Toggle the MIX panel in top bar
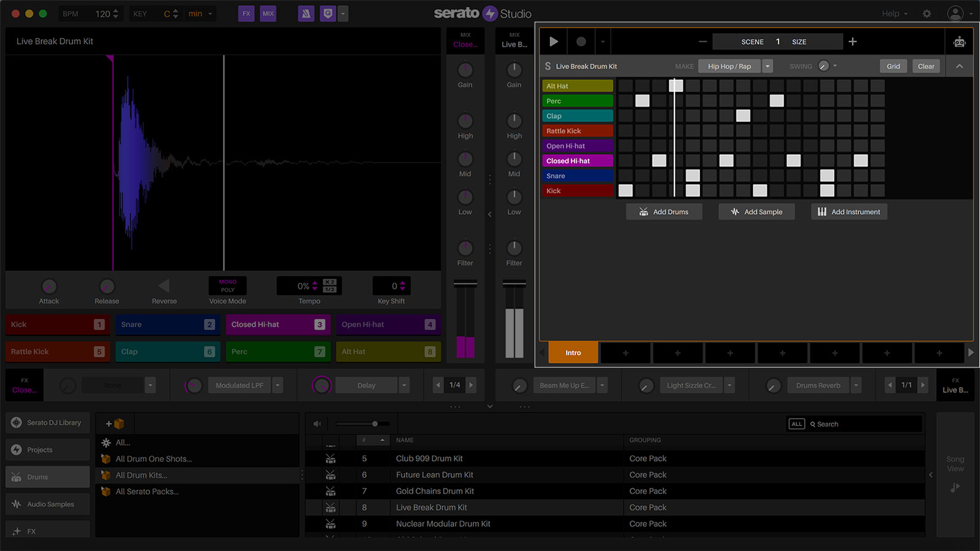The height and width of the screenshot is (551, 980). 268,13
